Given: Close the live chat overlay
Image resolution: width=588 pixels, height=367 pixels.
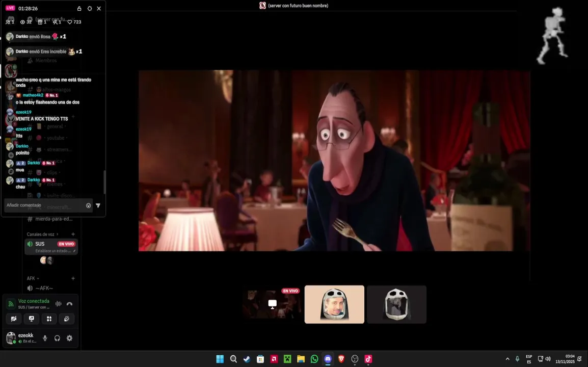Looking at the screenshot, I should (99, 8).
